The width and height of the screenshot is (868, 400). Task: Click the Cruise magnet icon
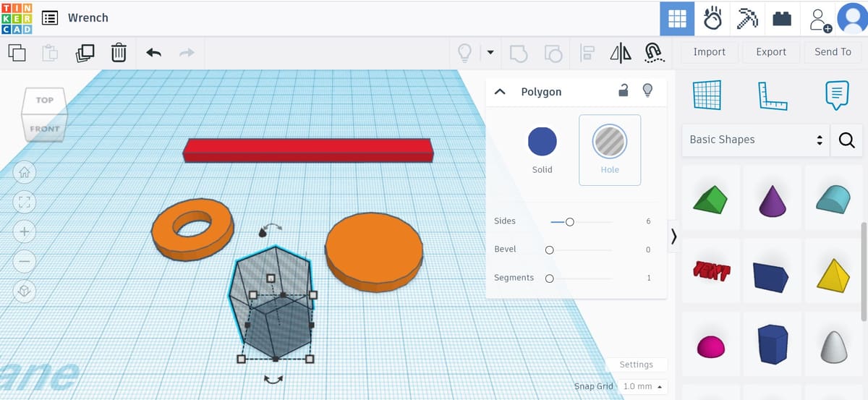click(x=653, y=53)
